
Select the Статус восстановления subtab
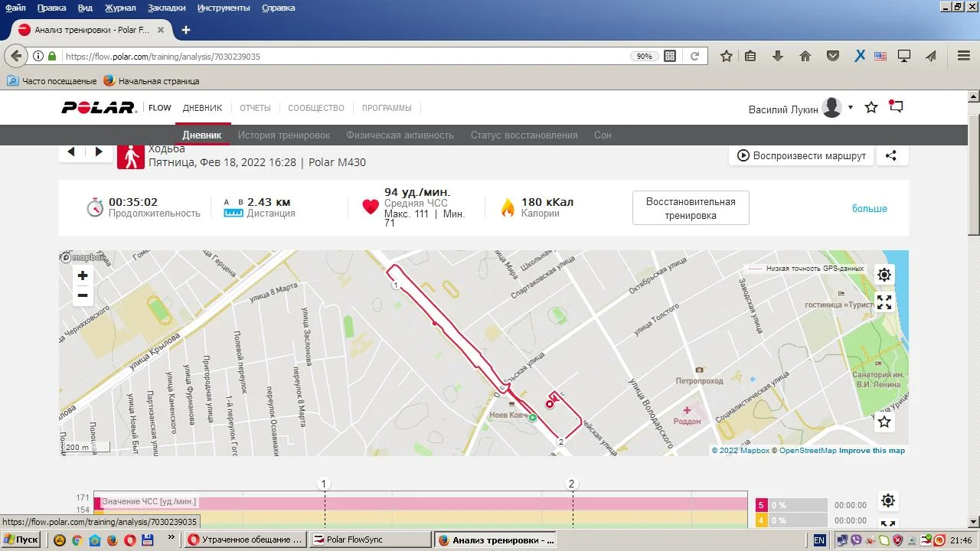524,135
